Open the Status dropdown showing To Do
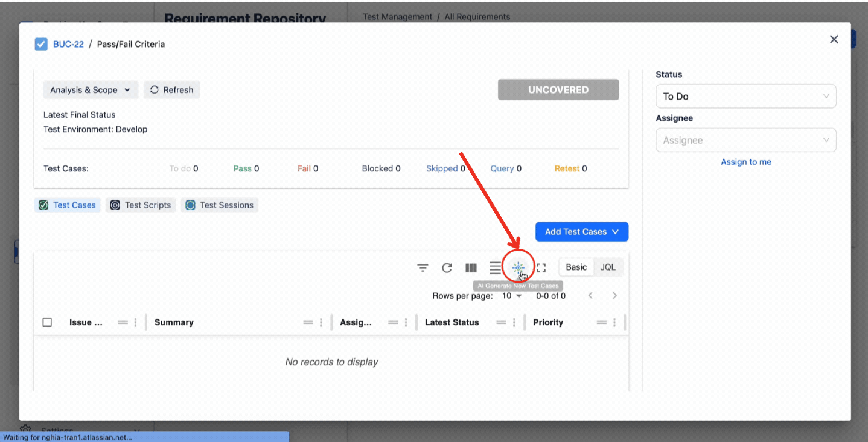The height and width of the screenshot is (442, 868). coord(745,97)
